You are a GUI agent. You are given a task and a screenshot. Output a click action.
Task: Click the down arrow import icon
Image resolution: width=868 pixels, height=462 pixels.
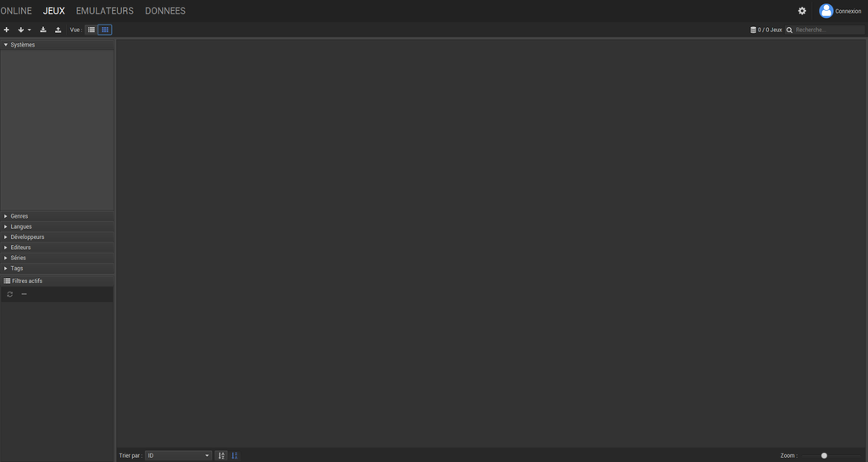(x=21, y=30)
